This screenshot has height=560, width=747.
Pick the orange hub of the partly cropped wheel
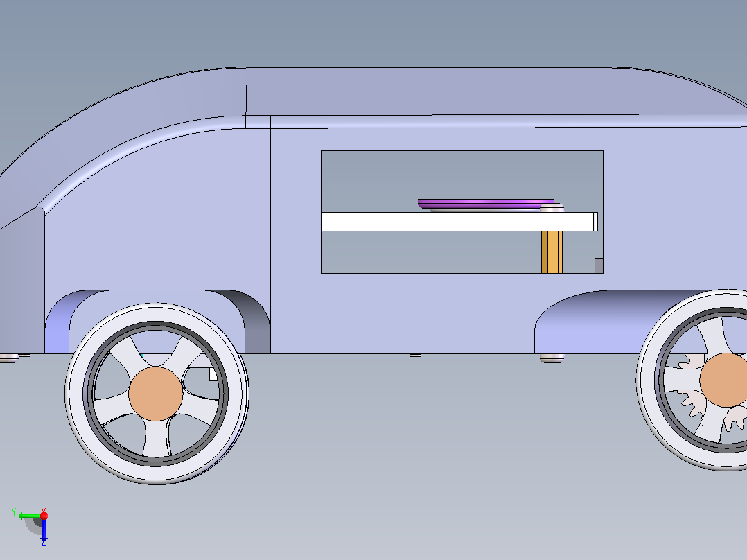[723, 380]
